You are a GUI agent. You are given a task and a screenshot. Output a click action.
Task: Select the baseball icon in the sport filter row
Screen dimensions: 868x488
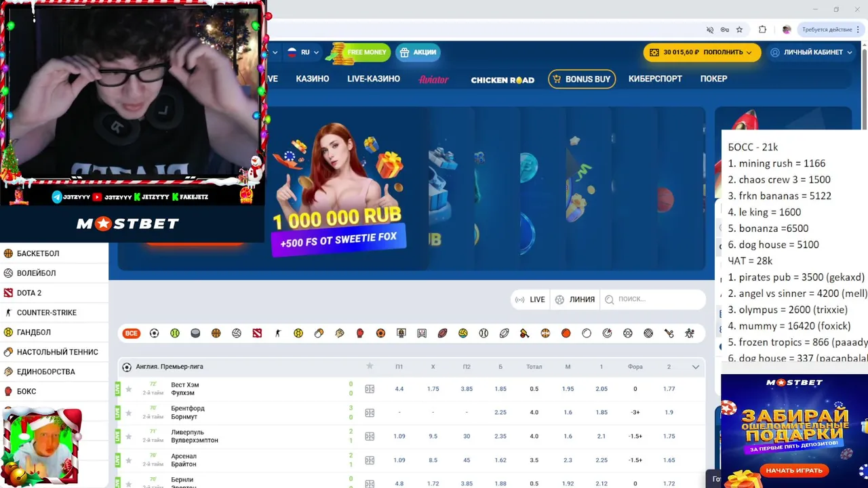[484, 333]
